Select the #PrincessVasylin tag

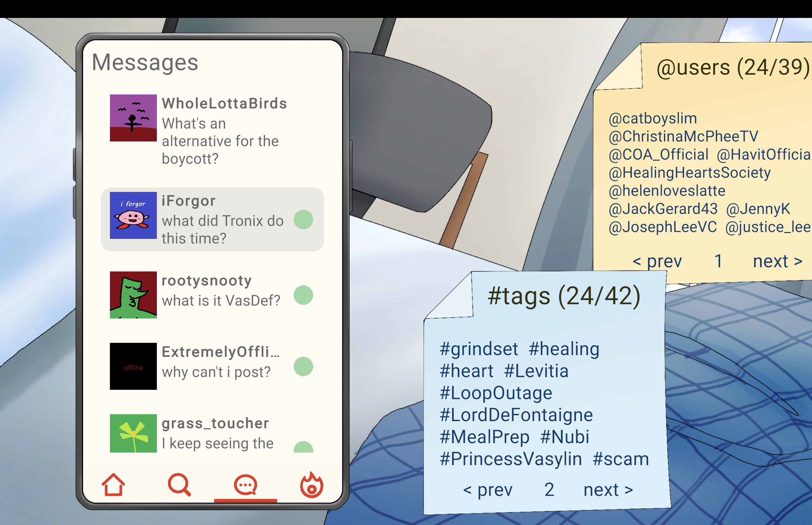[511, 459]
